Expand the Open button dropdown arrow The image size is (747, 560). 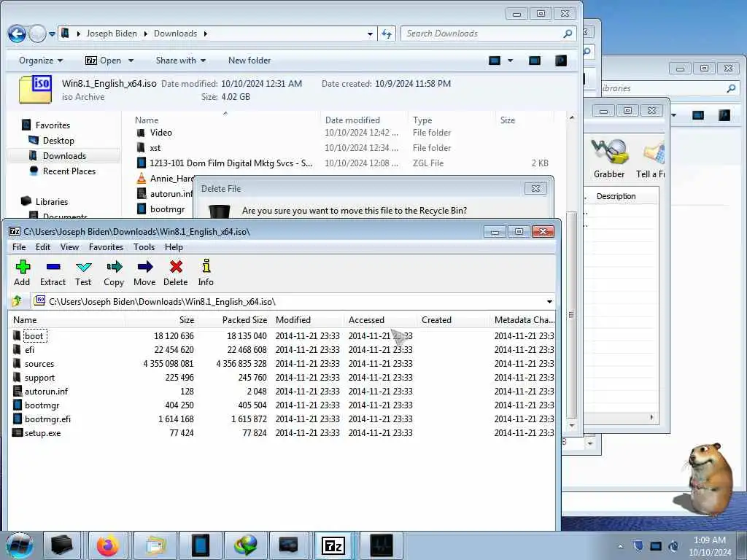(x=131, y=61)
